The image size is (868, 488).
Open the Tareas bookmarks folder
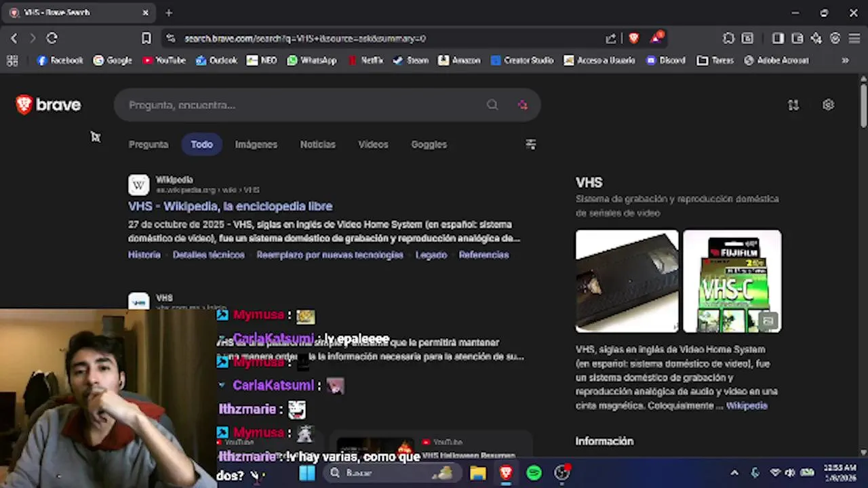[715, 60]
